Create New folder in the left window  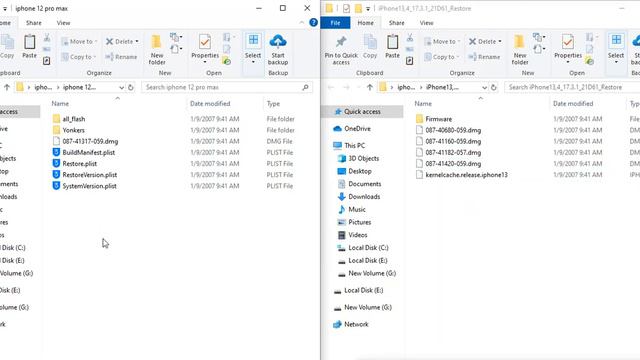(157, 50)
